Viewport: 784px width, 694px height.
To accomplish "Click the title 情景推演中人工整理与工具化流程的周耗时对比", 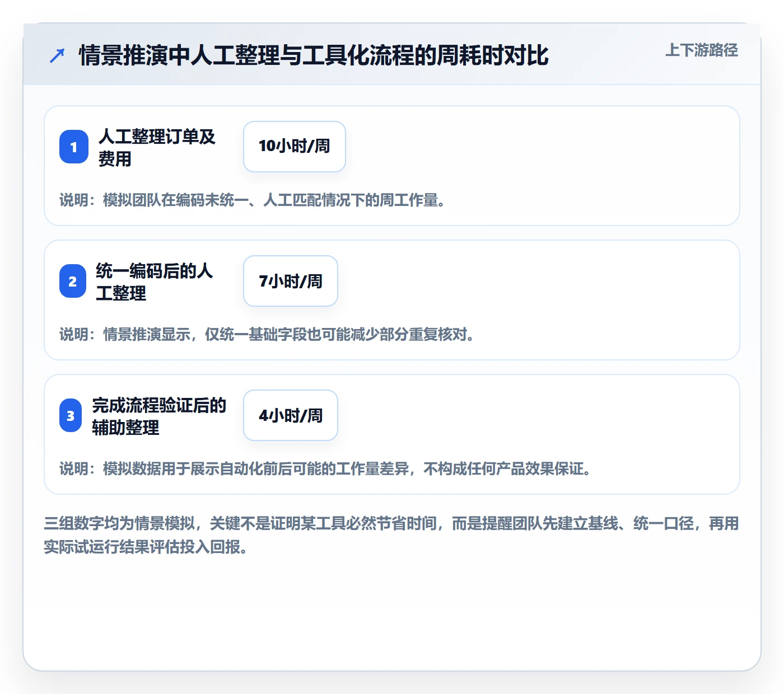I will [x=314, y=55].
